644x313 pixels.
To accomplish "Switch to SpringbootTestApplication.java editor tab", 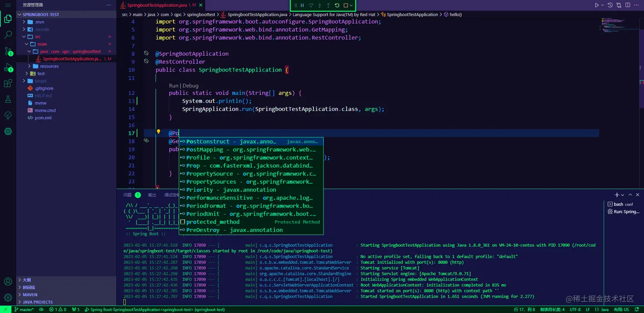I will pos(161,5).
